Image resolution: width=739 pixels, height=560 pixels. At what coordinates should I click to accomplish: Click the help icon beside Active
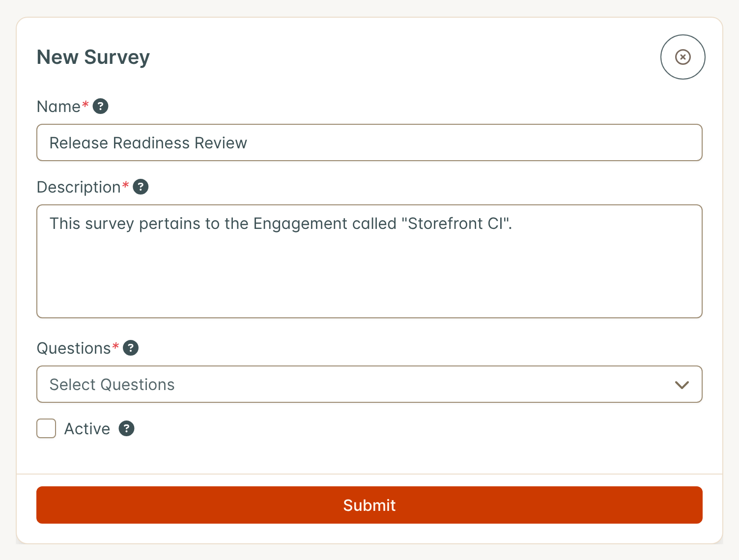(x=126, y=428)
